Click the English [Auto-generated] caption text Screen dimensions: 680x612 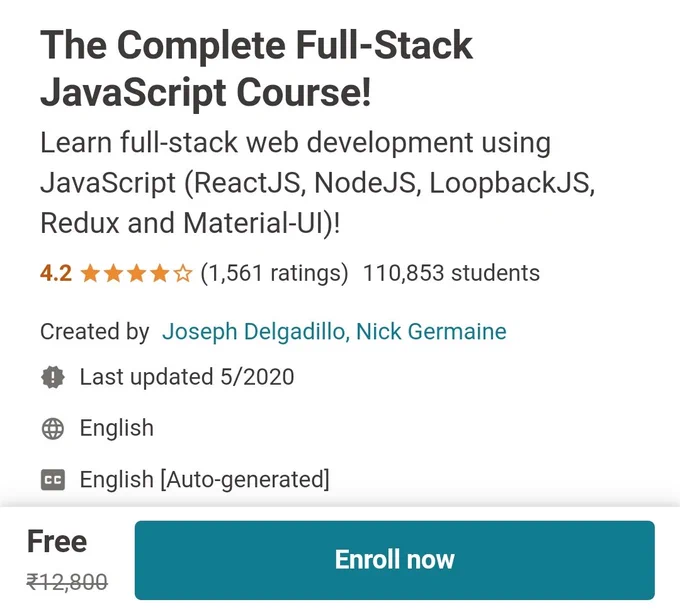click(205, 480)
